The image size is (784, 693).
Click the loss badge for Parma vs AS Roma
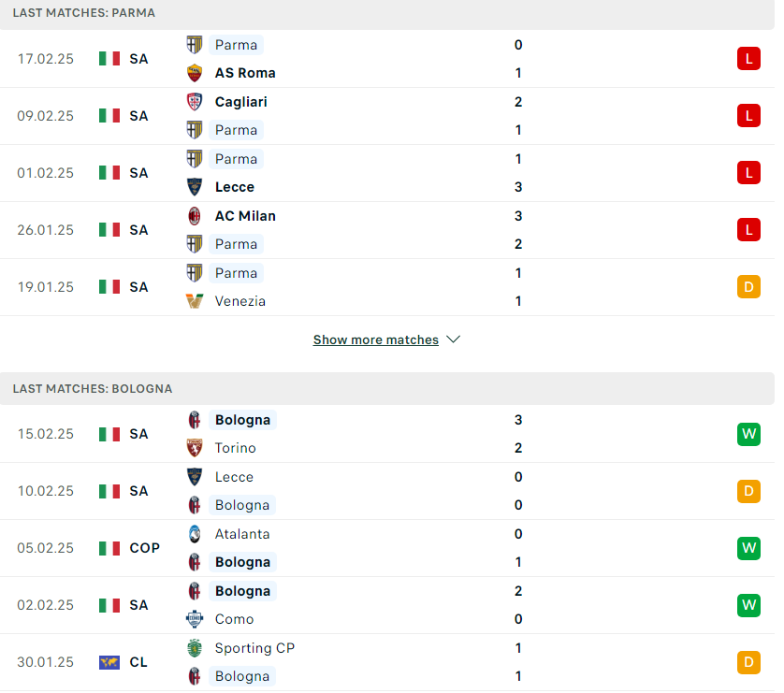point(748,59)
